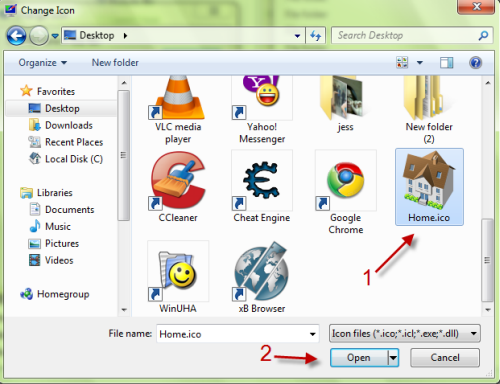Viewport: 500px width, 384px height.
Task: Select the New folder (2) icon
Action: click(x=429, y=98)
